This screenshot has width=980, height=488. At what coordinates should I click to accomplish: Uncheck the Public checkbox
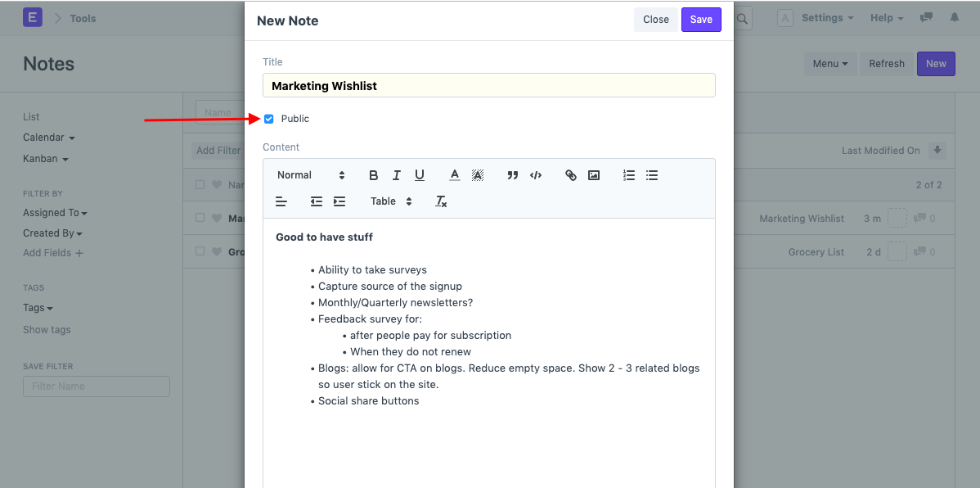[269, 118]
